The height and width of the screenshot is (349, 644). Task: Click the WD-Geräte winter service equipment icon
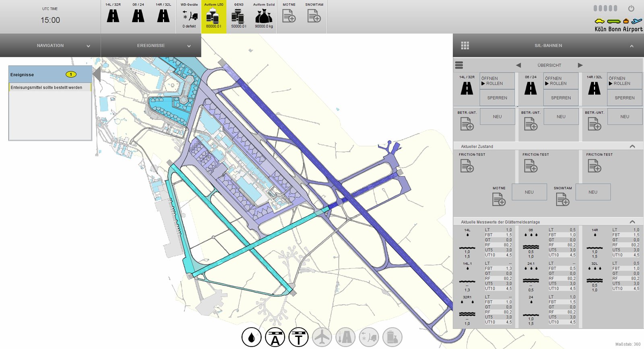[189, 16]
